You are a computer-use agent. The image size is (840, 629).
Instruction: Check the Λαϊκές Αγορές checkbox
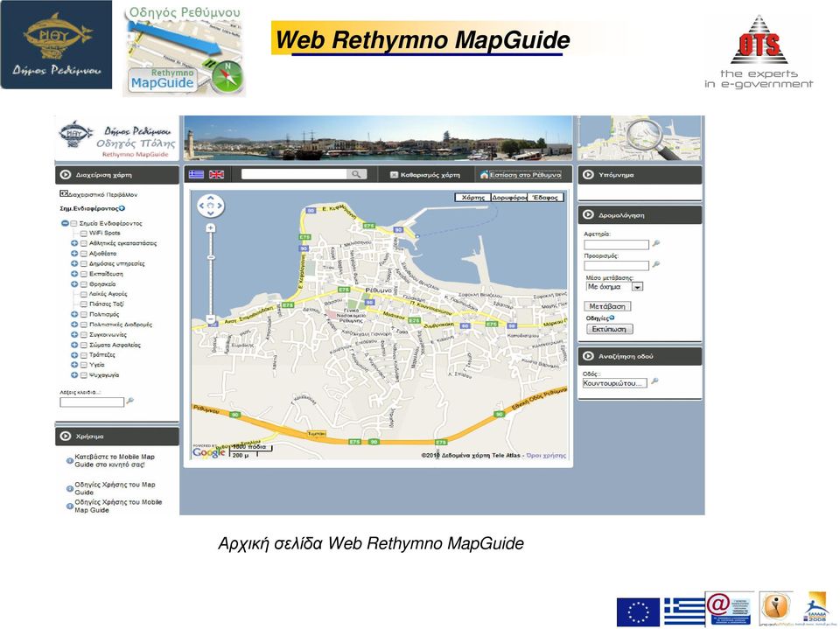(x=84, y=294)
